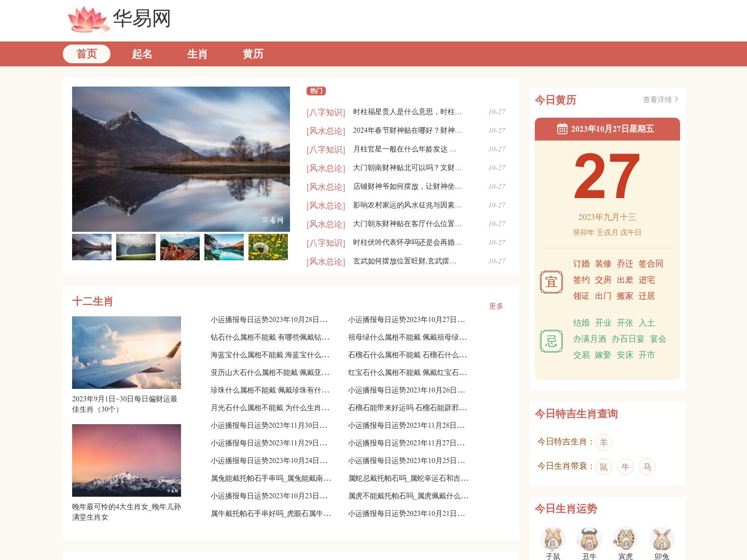
Task: Open 海蓝宝什么属相不能戴 article
Action: [270, 355]
